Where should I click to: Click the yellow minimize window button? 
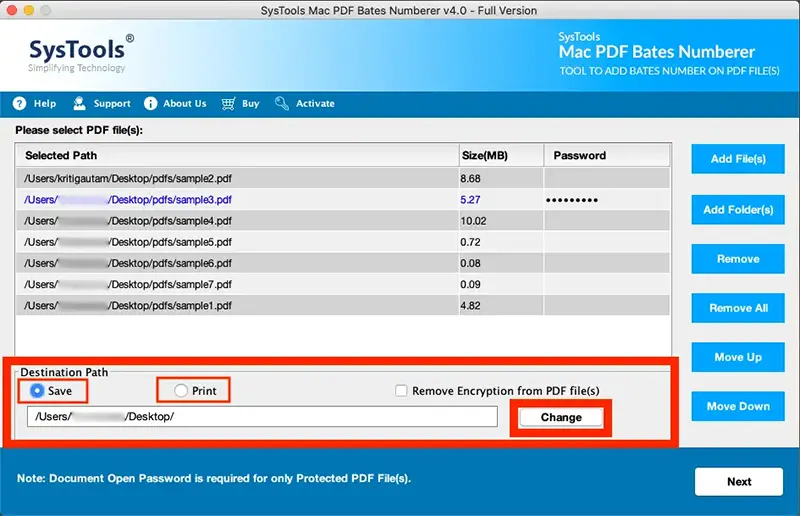29,10
